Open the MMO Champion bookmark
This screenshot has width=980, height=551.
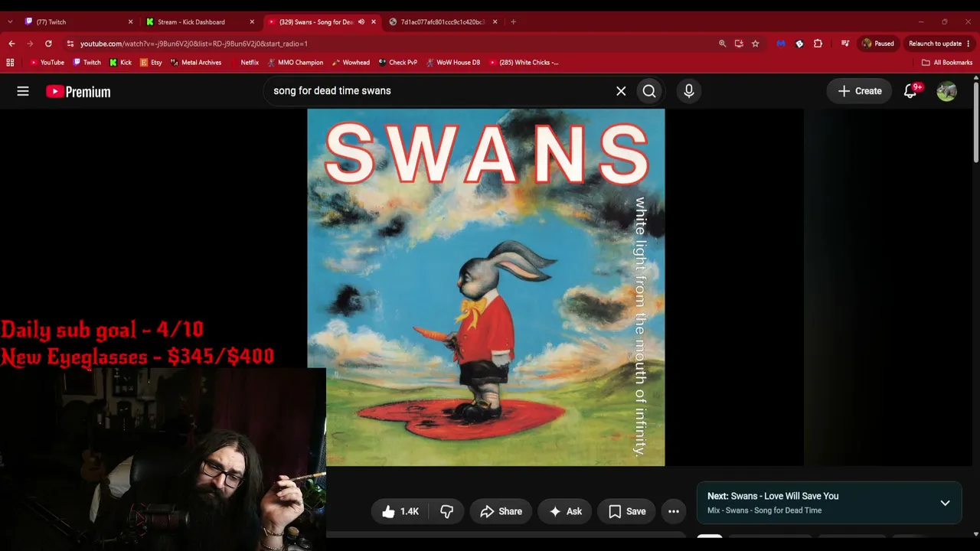pos(296,63)
